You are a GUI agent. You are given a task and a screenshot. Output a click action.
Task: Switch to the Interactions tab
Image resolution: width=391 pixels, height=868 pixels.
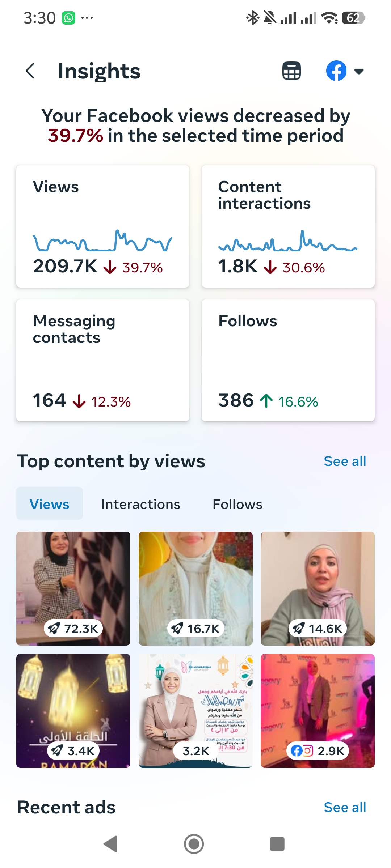pyautogui.click(x=140, y=504)
